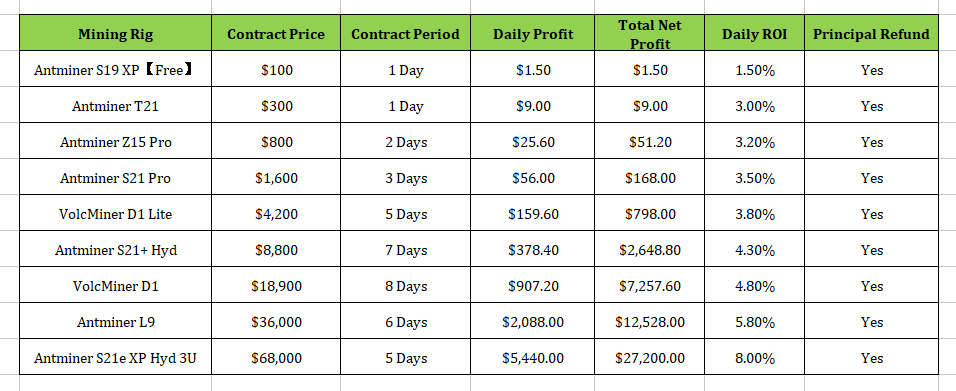
Task: Select the Principal Refund header cell
Action: click(x=871, y=33)
